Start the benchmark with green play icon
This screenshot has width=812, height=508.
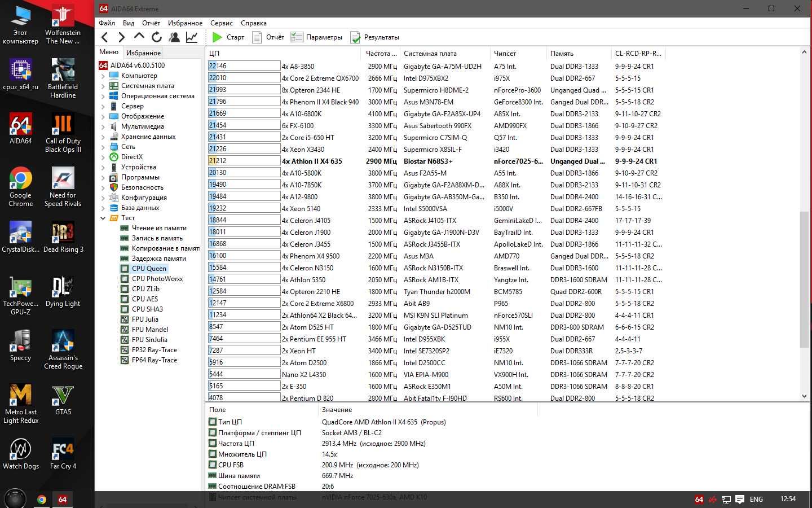click(217, 37)
